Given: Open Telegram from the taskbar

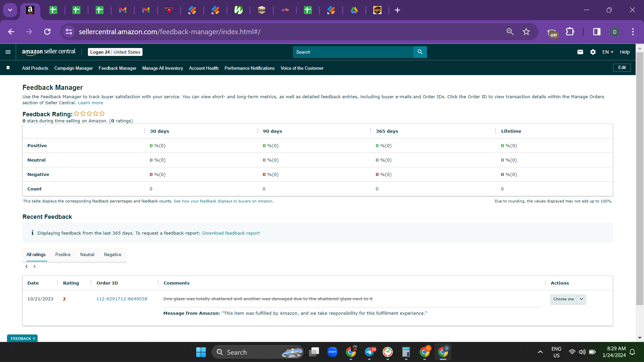Looking at the screenshot, I should [x=369, y=352].
